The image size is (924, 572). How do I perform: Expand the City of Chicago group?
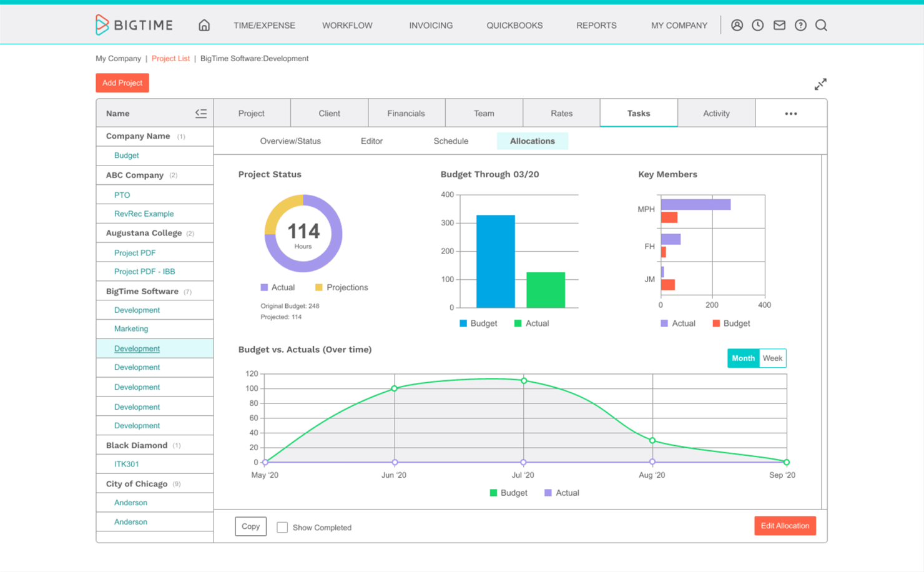(x=137, y=483)
